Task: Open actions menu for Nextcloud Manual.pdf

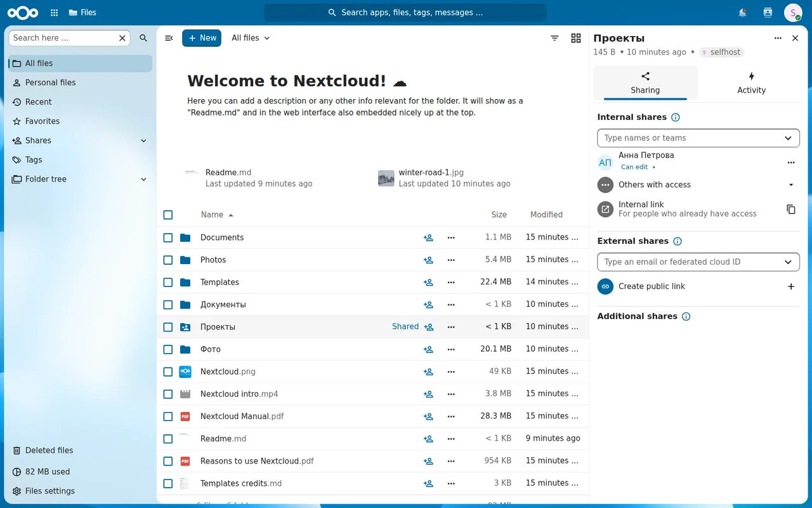Action: pos(451,417)
